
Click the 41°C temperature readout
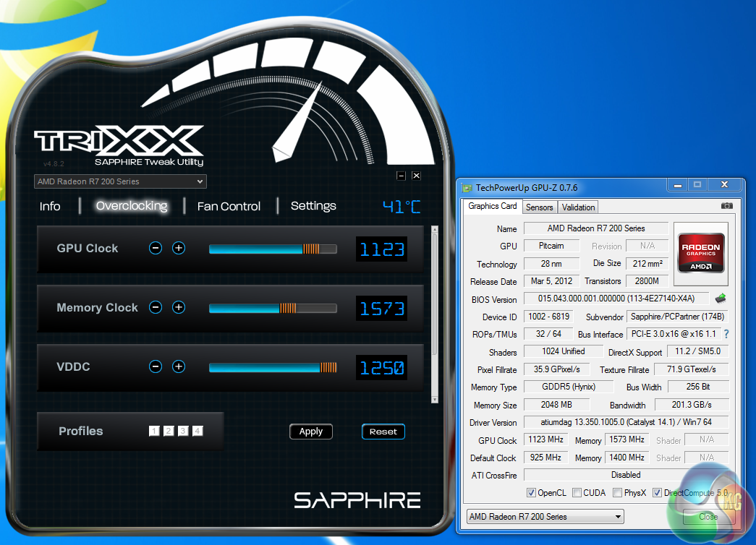[x=402, y=207]
